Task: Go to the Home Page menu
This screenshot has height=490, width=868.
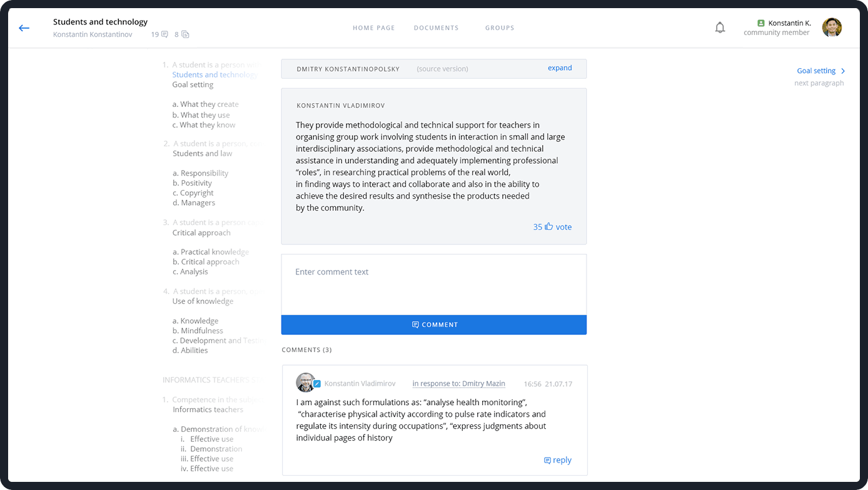Action: pos(374,28)
